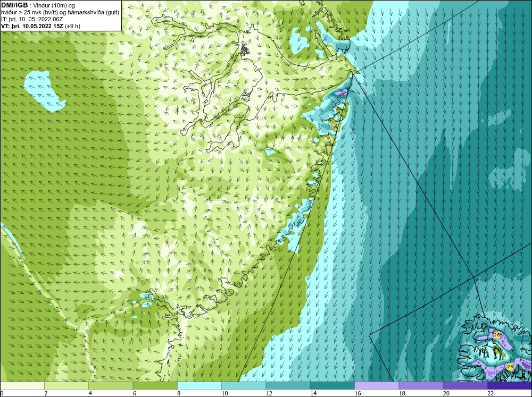Click the legend scale label "20"

click(446, 393)
